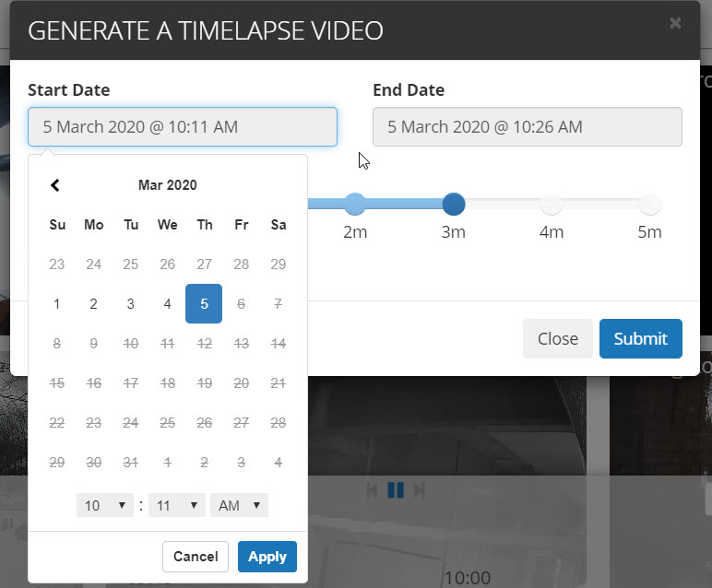Skip to next frame in background player
Screen dimensions: 712x588
pyautogui.click(x=419, y=490)
